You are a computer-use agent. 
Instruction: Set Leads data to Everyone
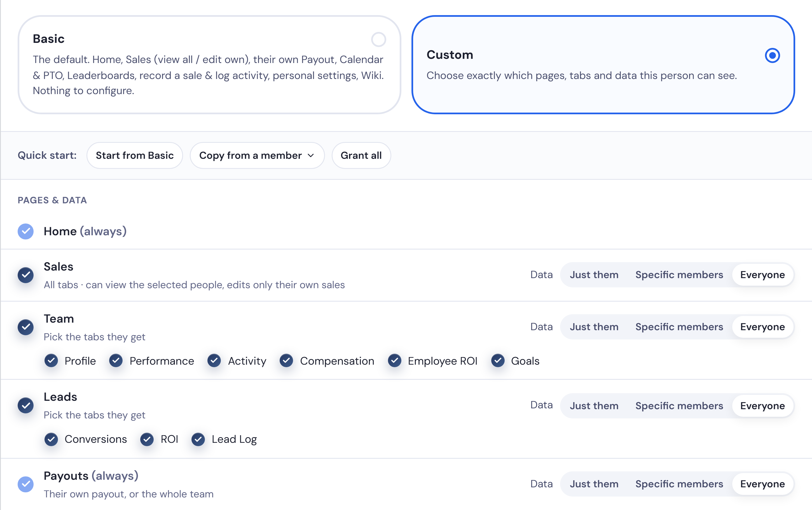pos(762,406)
